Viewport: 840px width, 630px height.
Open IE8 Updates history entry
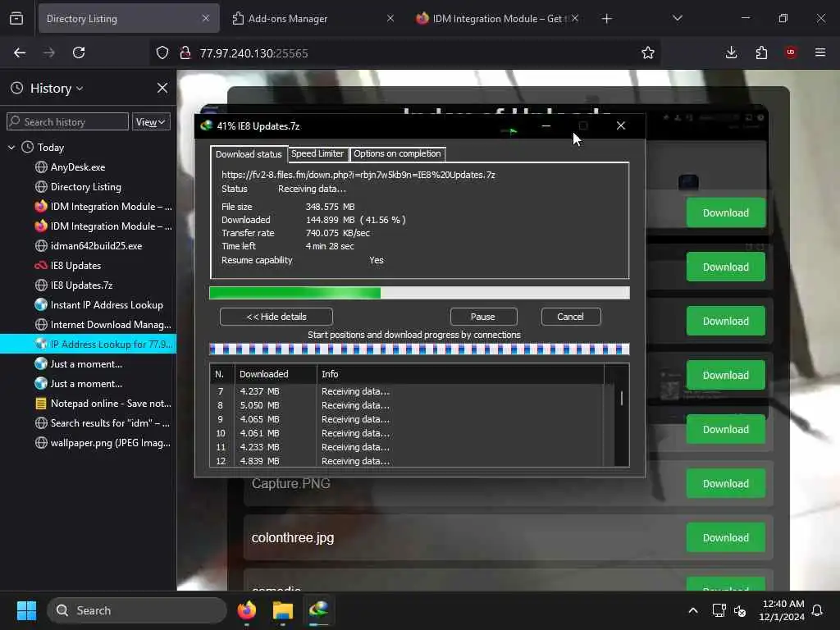click(x=89, y=266)
